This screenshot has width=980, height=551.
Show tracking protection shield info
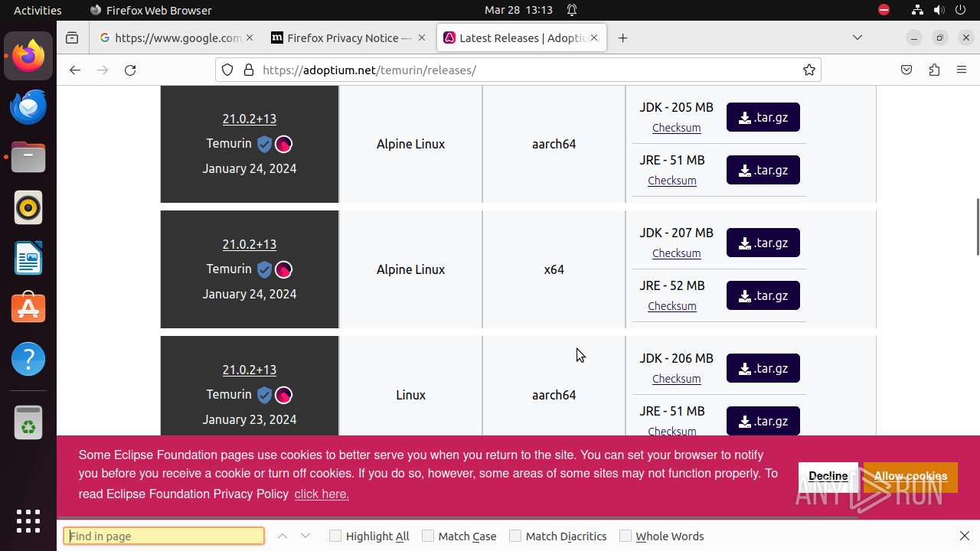click(x=227, y=70)
